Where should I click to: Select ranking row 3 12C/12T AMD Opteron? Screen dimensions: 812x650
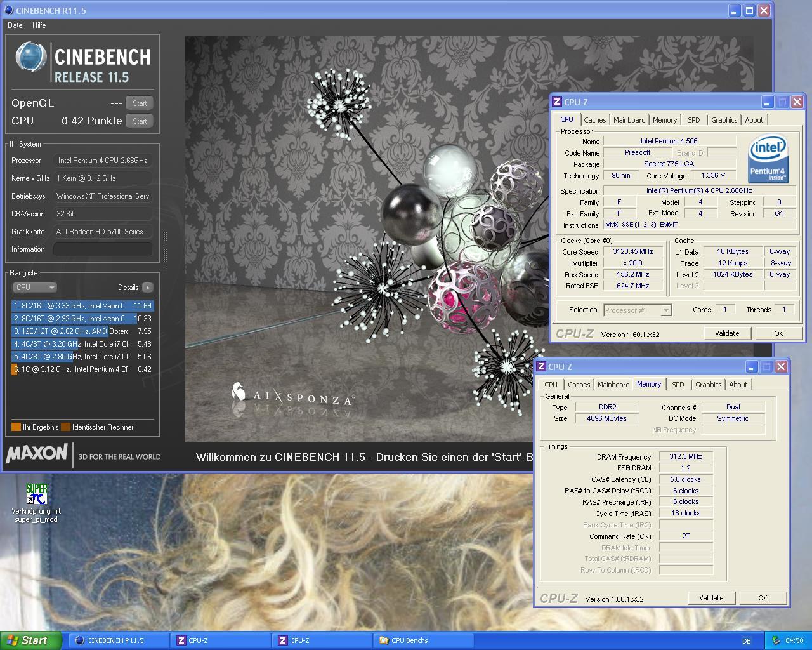click(x=82, y=331)
